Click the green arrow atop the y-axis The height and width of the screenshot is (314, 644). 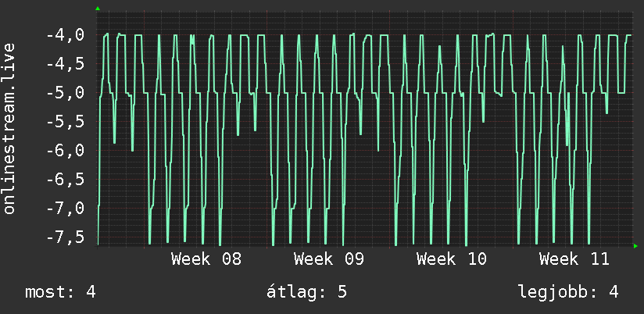point(98,9)
